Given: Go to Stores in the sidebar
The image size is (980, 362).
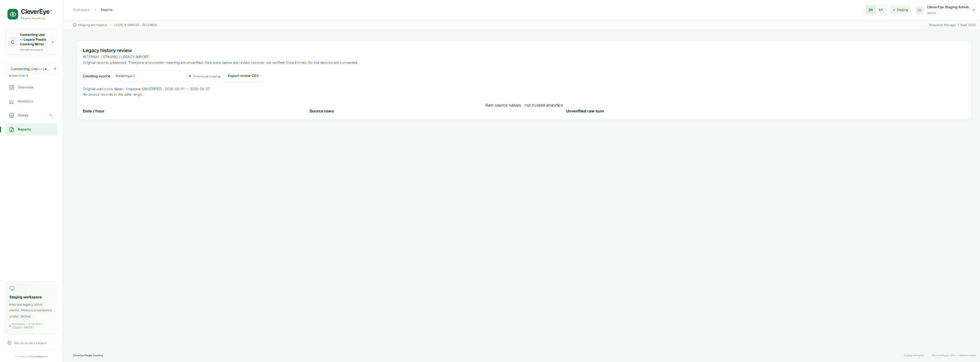Looking at the screenshot, I should click(x=31, y=115).
